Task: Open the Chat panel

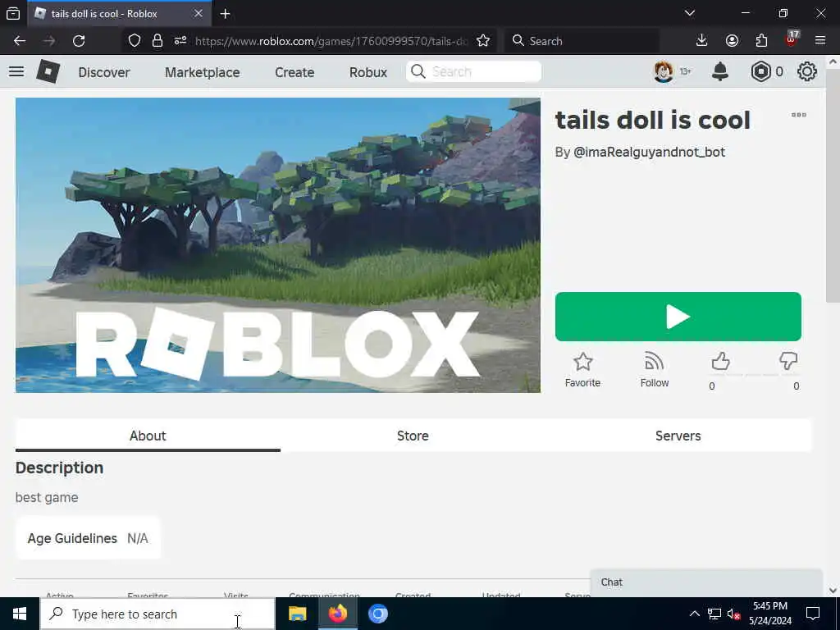Action: pyautogui.click(x=706, y=582)
